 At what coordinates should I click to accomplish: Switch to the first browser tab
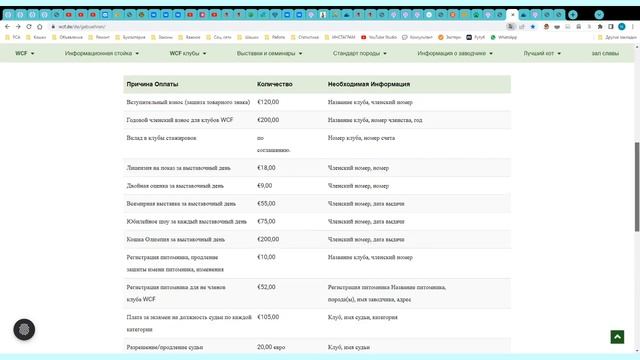(x=8, y=15)
